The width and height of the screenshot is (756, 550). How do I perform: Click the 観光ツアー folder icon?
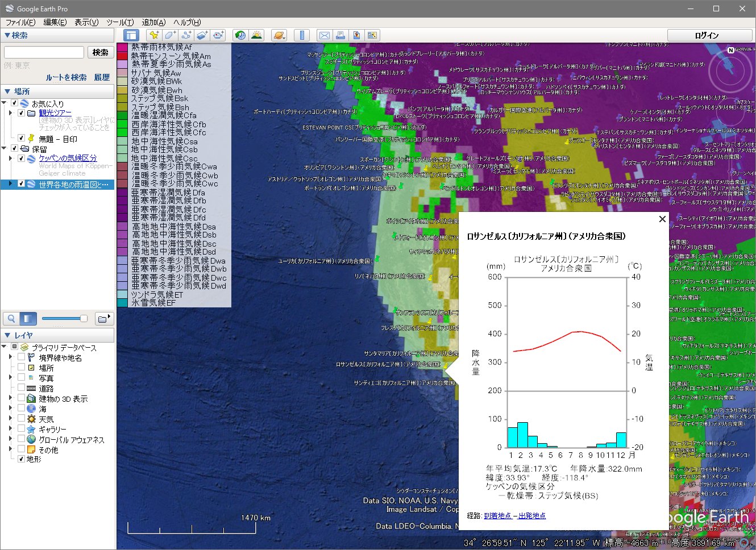click(32, 113)
